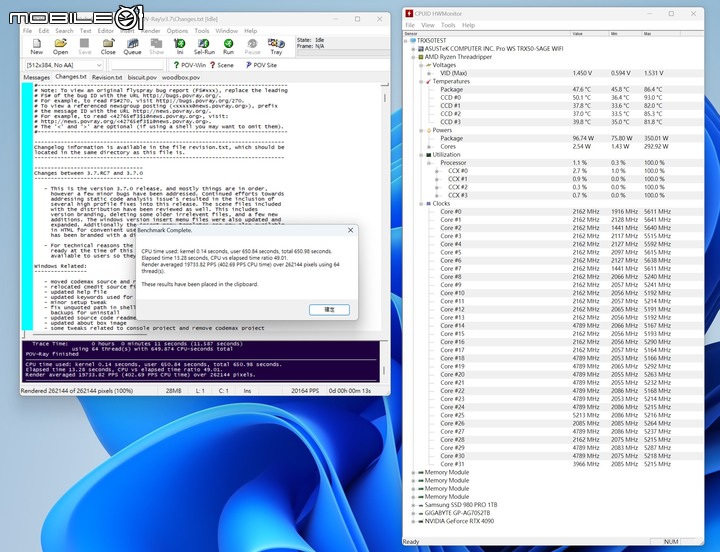
Task: Expand the ASUSTeK Pro WS TRX50-SAGE node
Action: [x=414, y=49]
